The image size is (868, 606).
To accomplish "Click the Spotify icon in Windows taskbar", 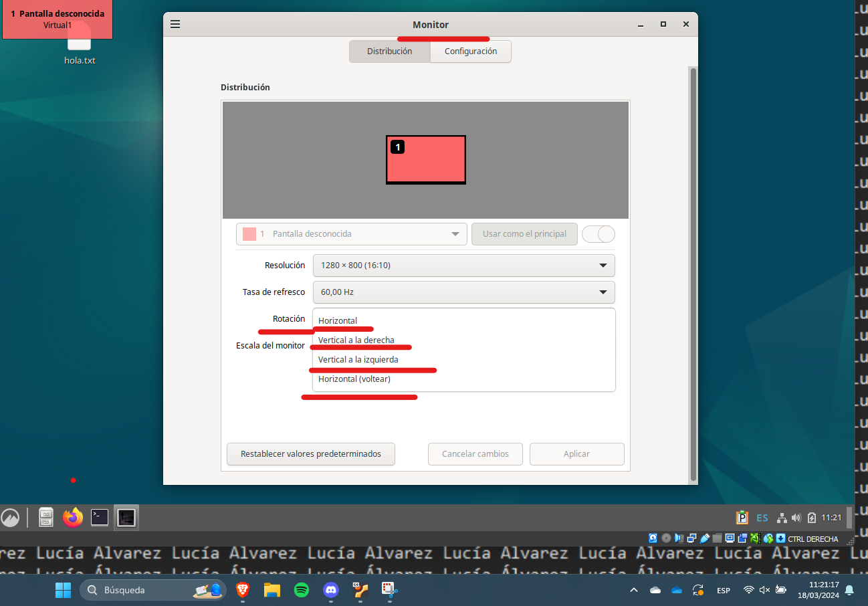I will coord(302,590).
